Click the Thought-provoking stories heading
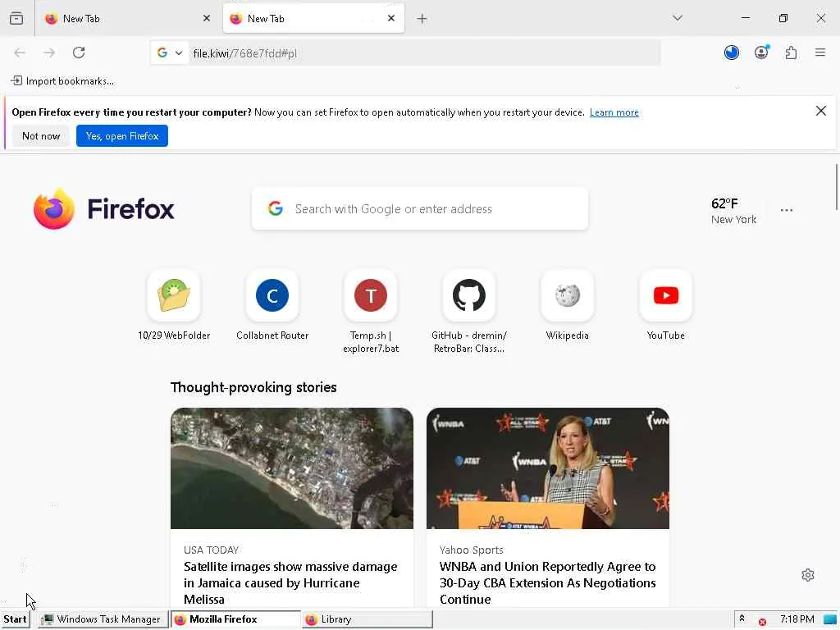Image resolution: width=840 pixels, height=630 pixels. pyautogui.click(x=253, y=387)
